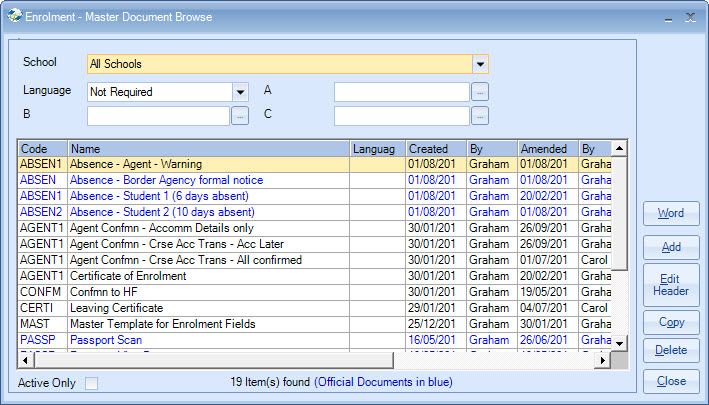The height and width of the screenshot is (405, 709).
Task: Sort by the Code column header
Action: tap(43, 149)
